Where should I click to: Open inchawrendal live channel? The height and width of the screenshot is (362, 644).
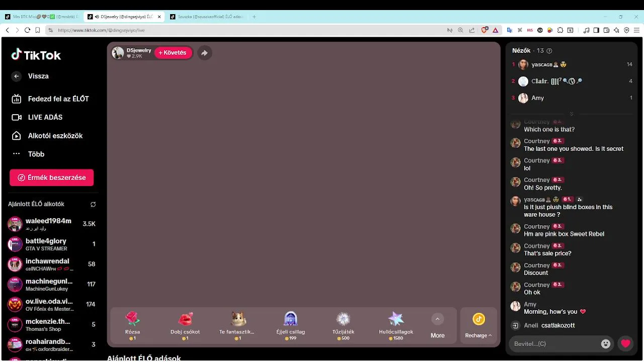(51, 264)
